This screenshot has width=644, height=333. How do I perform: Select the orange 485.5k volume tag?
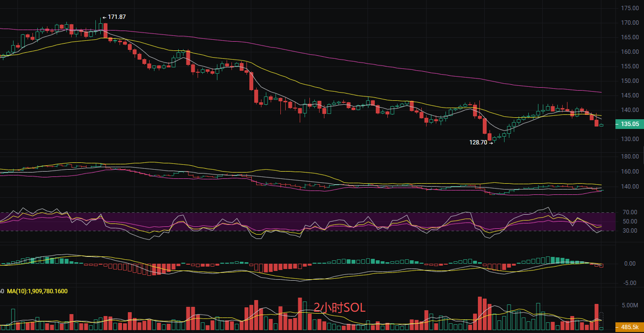tap(629, 328)
